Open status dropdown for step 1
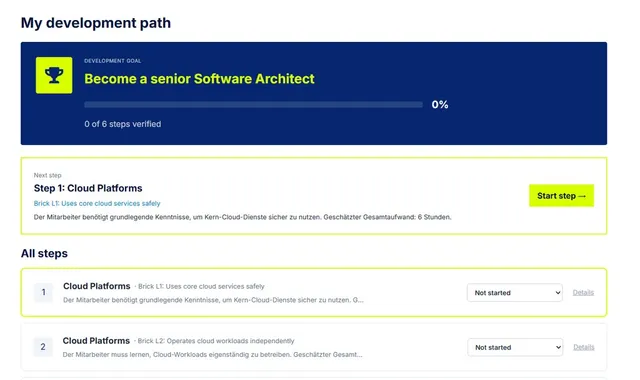 point(515,293)
